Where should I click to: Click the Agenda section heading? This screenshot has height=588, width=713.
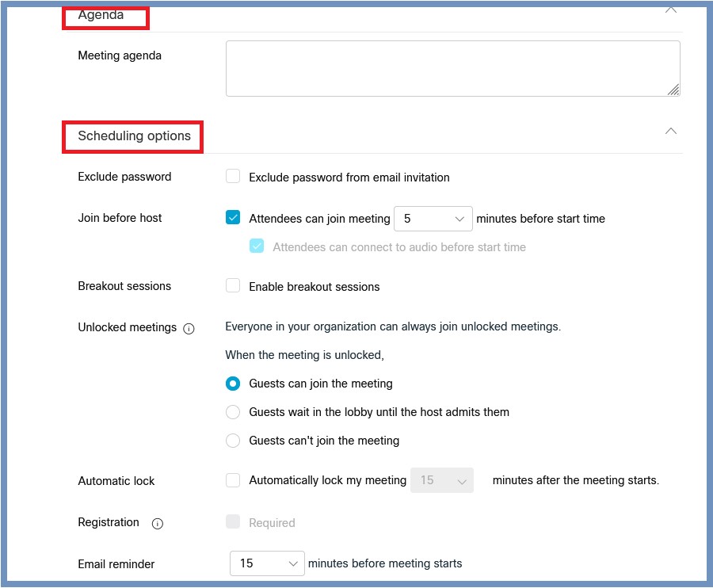[x=101, y=15]
